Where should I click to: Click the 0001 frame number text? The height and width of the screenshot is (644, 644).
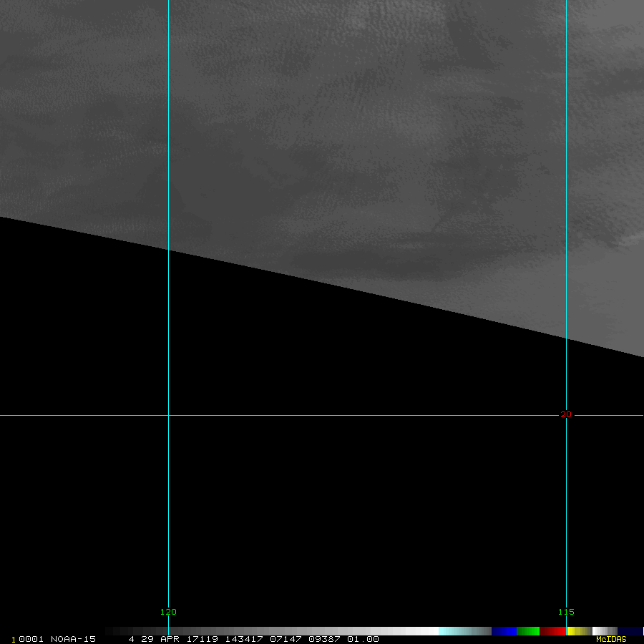(31, 639)
